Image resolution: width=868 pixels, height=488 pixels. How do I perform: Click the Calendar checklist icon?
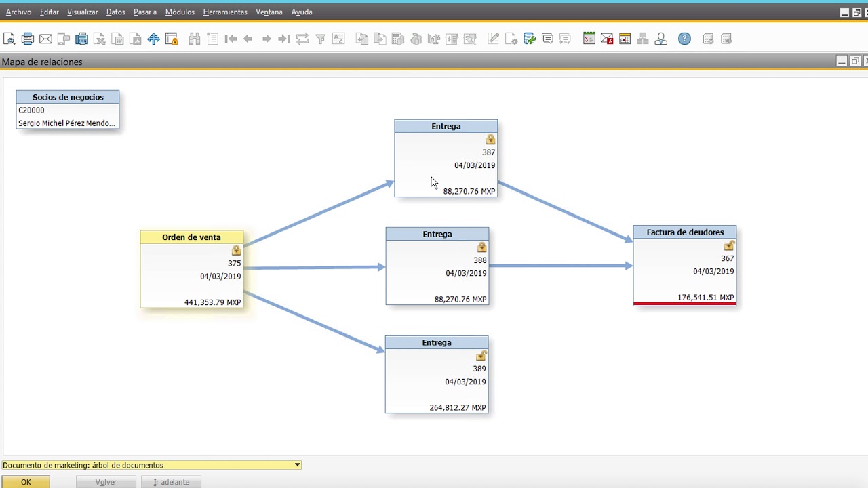click(x=589, y=39)
